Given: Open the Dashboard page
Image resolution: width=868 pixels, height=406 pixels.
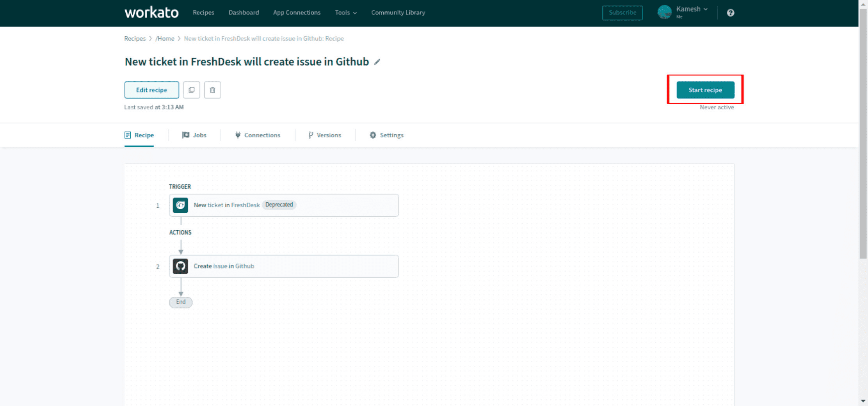Looking at the screenshot, I should (x=244, y=12).
